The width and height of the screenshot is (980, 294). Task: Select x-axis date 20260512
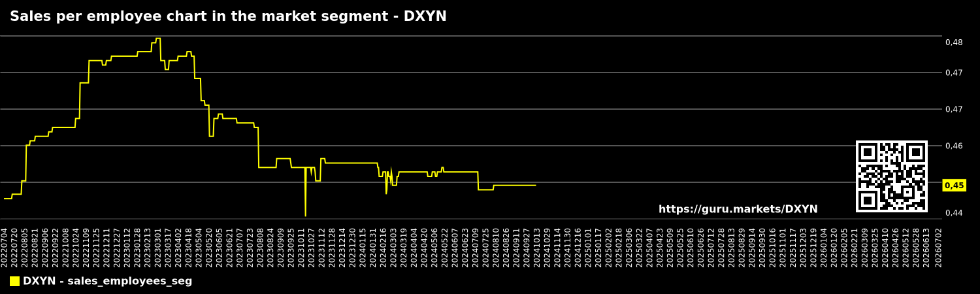coord(907,247)
